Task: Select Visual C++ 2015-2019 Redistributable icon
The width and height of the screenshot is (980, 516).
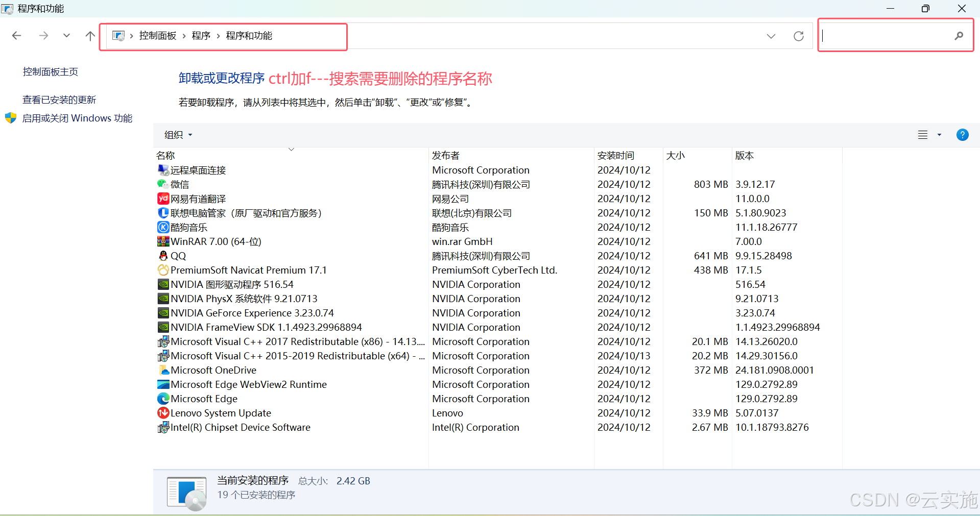Action: coord(163,356)
